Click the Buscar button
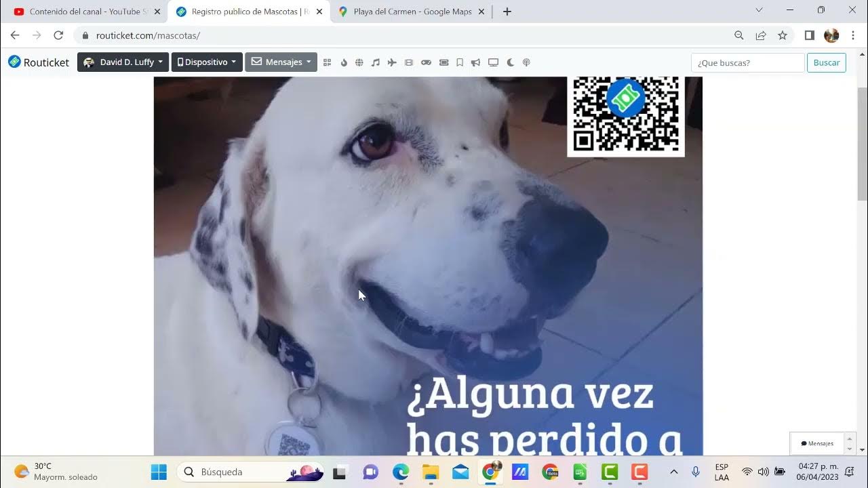Screen dimensions: 868x488 827,62
